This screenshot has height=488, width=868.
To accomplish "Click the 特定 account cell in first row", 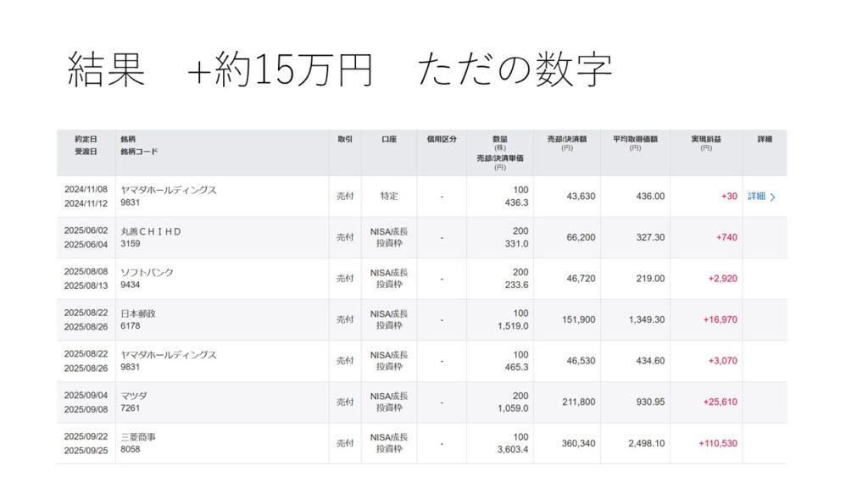I will (389, 197).
